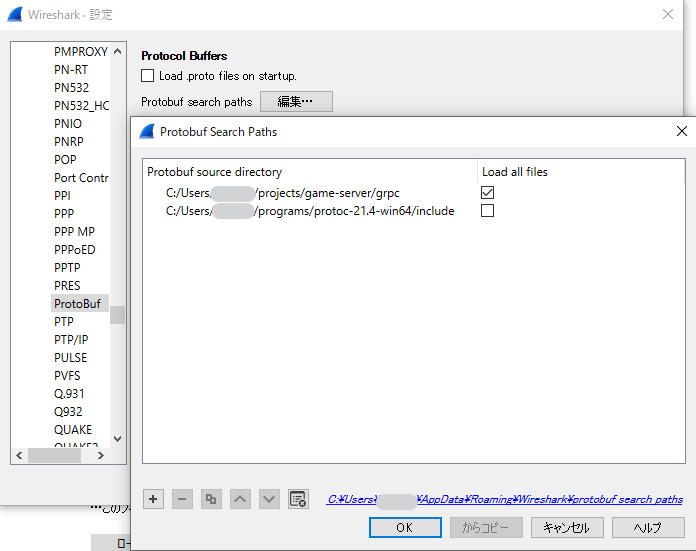
Task: Open help with the ヘルプ button
Action: tap(648, 527)
